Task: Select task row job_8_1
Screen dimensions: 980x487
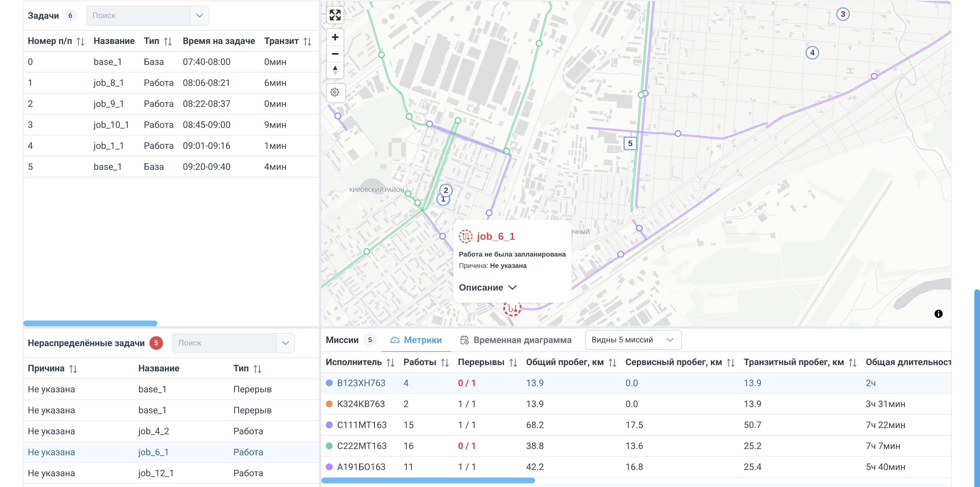Action: click(x=171, y=83)
